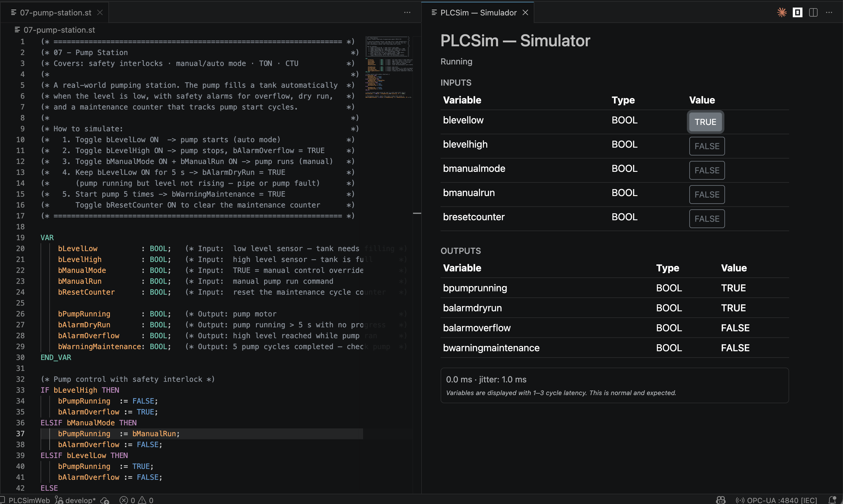Open develop* branch in status bar

[x=75, y=500]
